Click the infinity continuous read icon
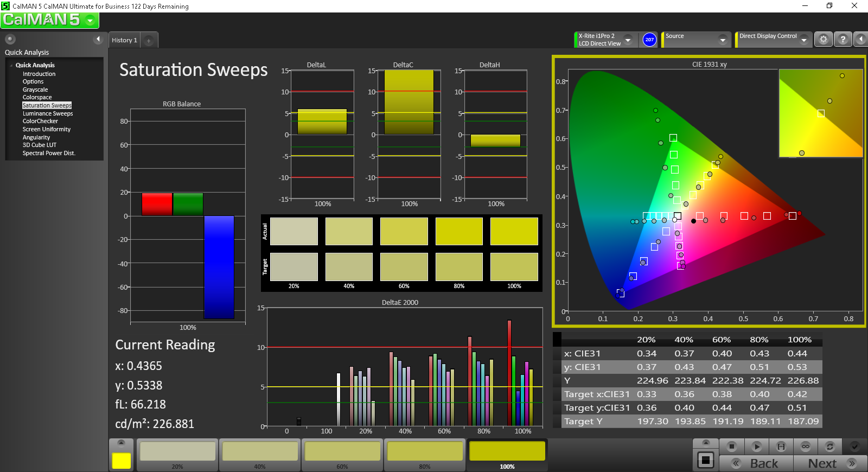This screenshot has height=472, width=868. [805, 447]
